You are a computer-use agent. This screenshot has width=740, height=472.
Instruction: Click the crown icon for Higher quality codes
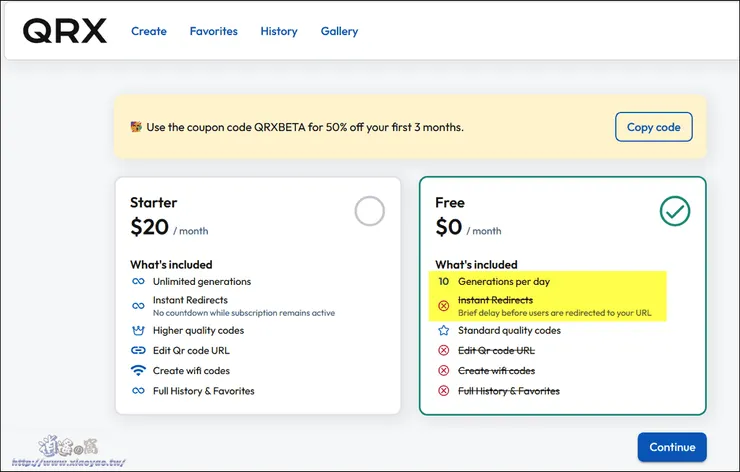(138, 330)
